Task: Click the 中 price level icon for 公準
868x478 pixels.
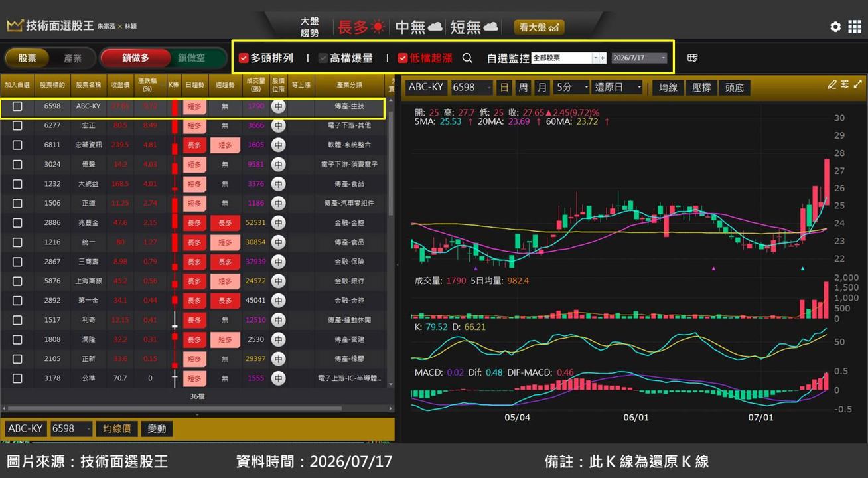Action: pos(279,378)
